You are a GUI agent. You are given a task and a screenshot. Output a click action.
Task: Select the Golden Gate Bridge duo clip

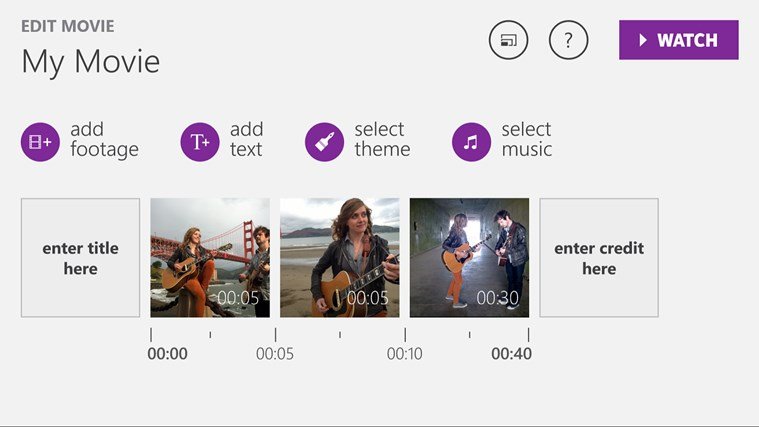coord(210,258)
